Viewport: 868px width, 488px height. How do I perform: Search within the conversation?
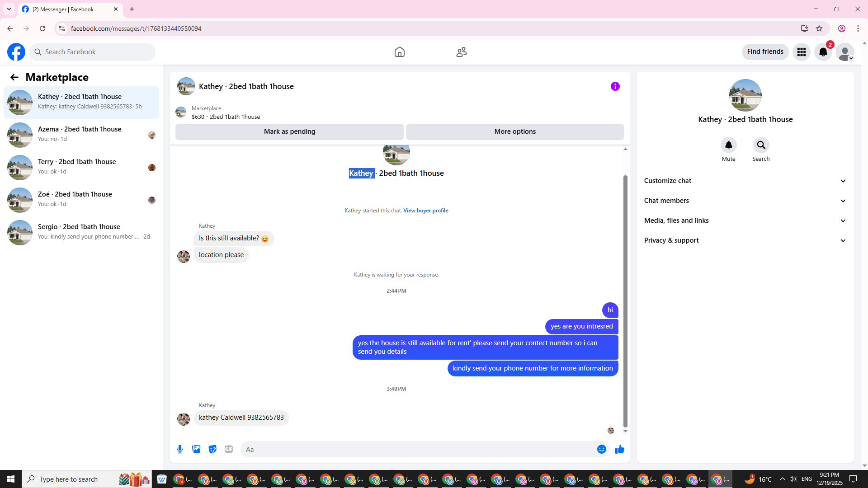click(761, 145)
